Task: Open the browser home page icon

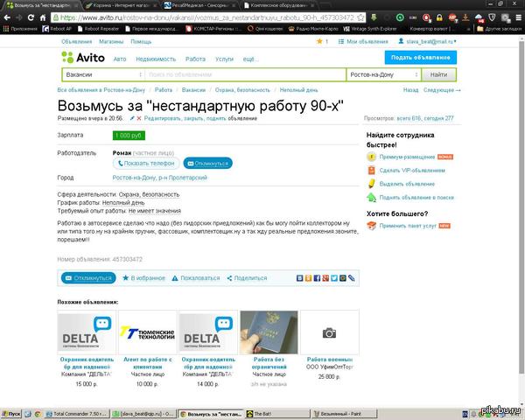Action: coord(43,17)
